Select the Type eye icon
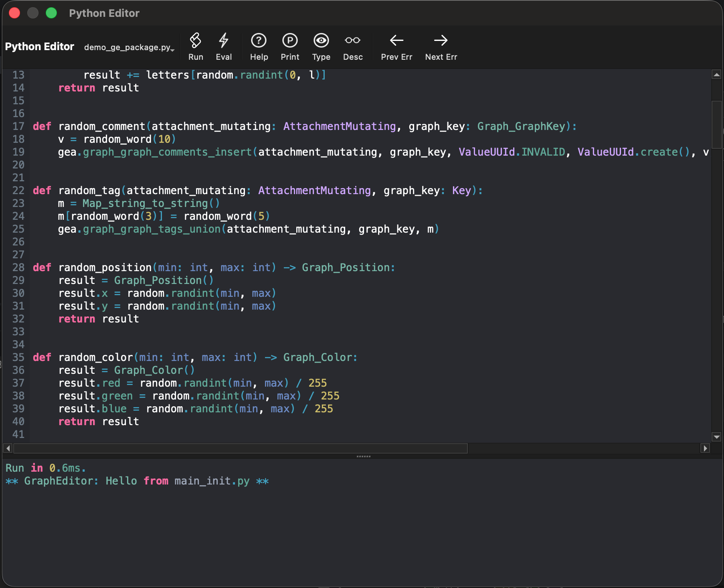724x588 pixels. (321, 41)
